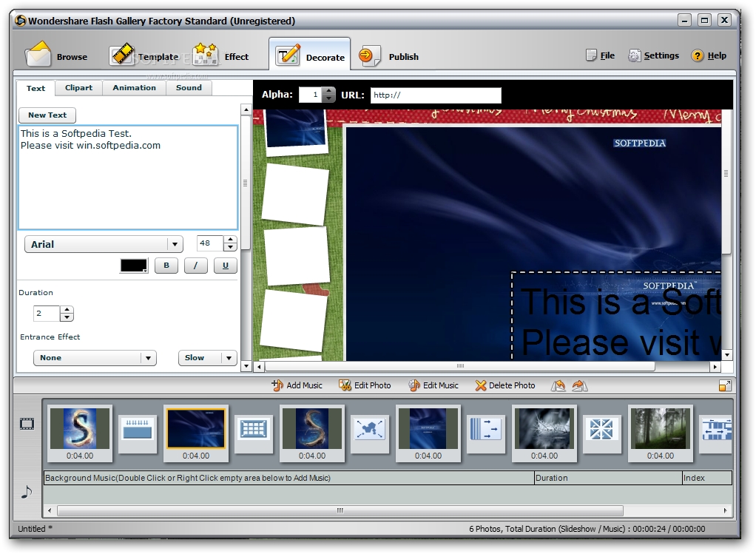Open the Effect step
This screenshot has height=554, width=756.
221,56
